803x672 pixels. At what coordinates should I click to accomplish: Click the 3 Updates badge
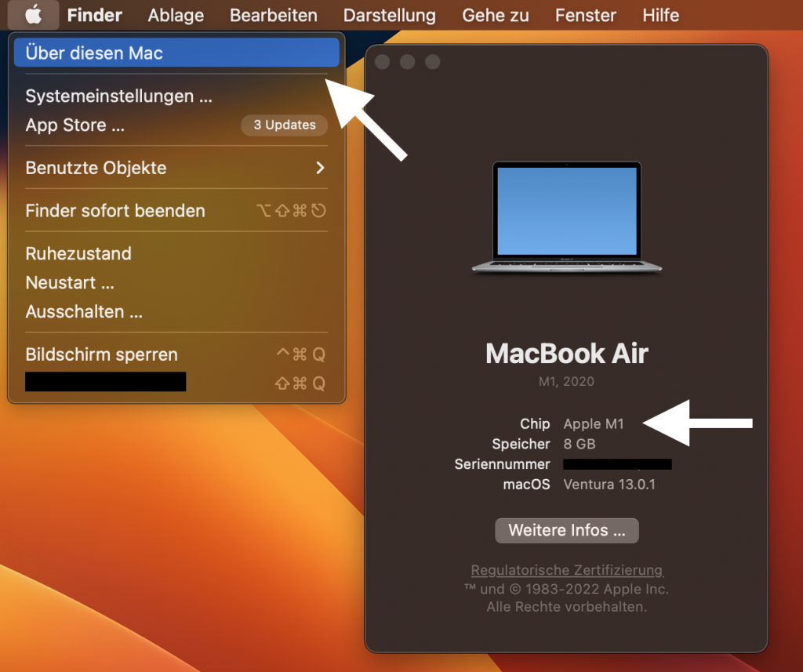tap(284, 125)
